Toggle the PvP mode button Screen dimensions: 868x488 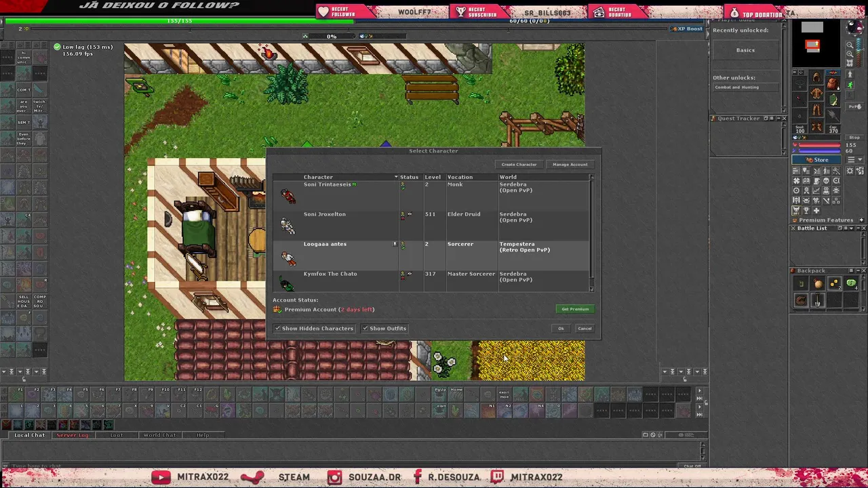(854, 106)
